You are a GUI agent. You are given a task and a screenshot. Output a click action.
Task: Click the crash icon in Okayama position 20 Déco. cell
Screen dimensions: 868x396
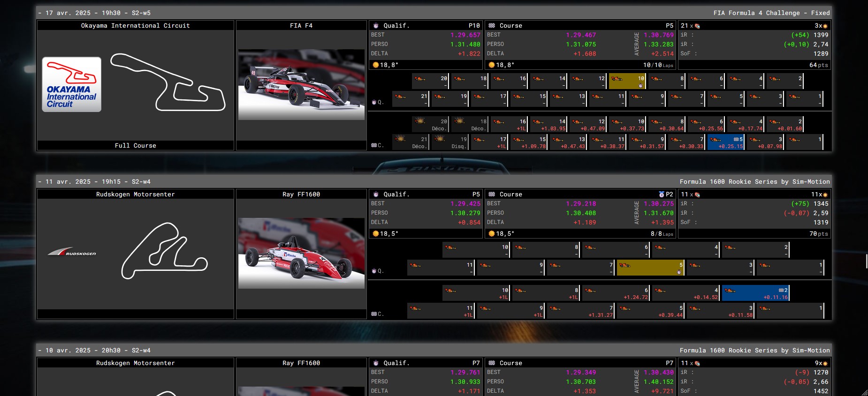pyautogui.click(x=420, y=120)
